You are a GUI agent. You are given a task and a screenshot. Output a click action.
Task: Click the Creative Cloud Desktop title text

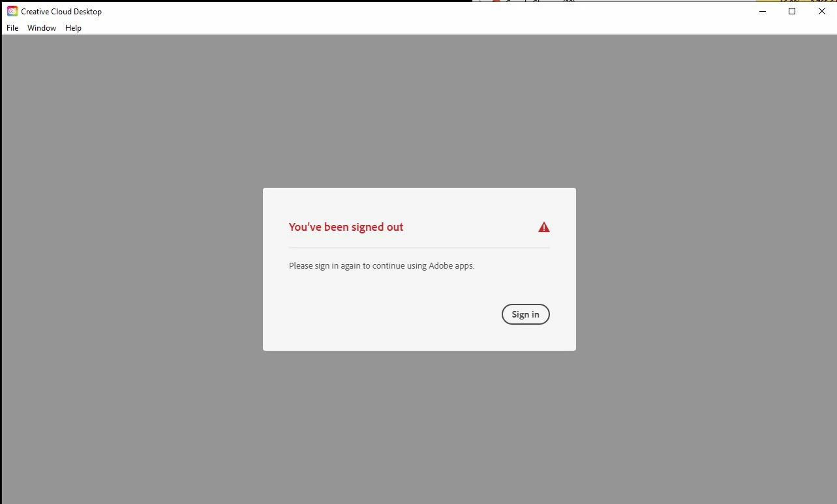61,12
